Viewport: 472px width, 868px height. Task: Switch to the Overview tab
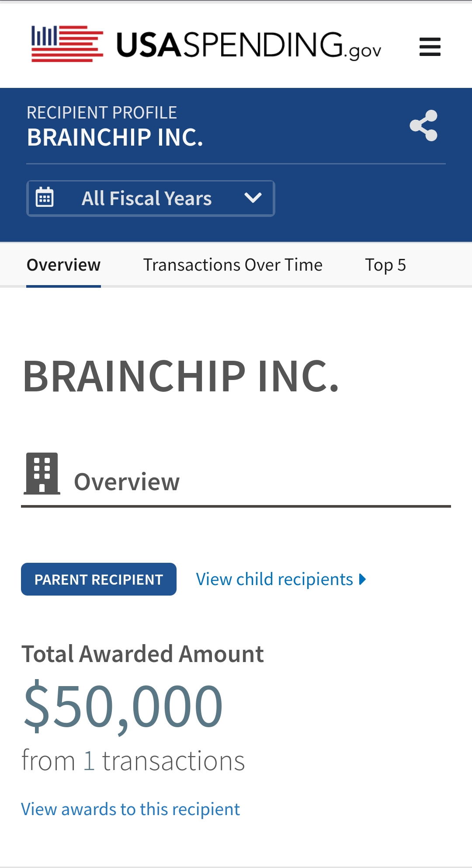pyautogui.click(x=64, y=265)
